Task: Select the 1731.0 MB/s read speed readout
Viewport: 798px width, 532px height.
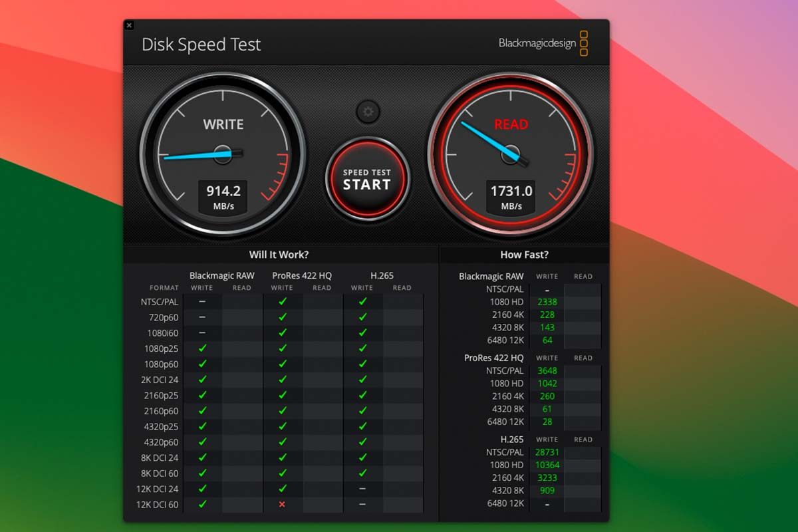Action: [x=511, y=198]
